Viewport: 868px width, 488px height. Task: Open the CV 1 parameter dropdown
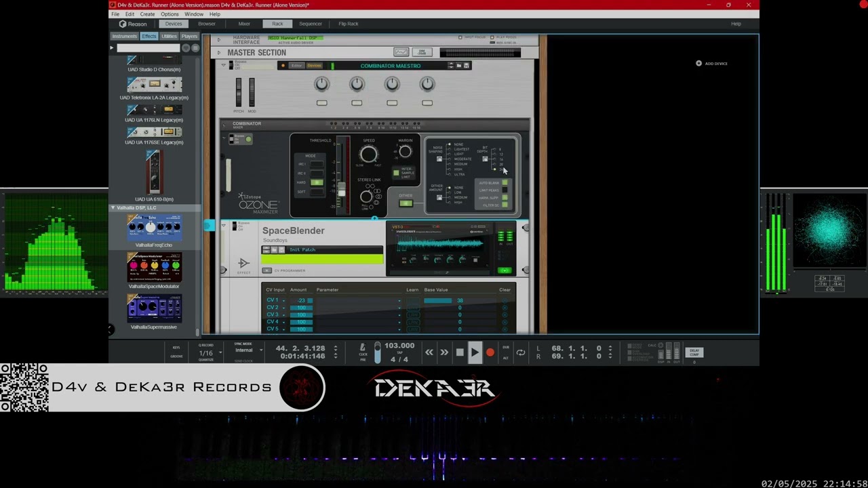pyautogui.click(x=399, y=300)
